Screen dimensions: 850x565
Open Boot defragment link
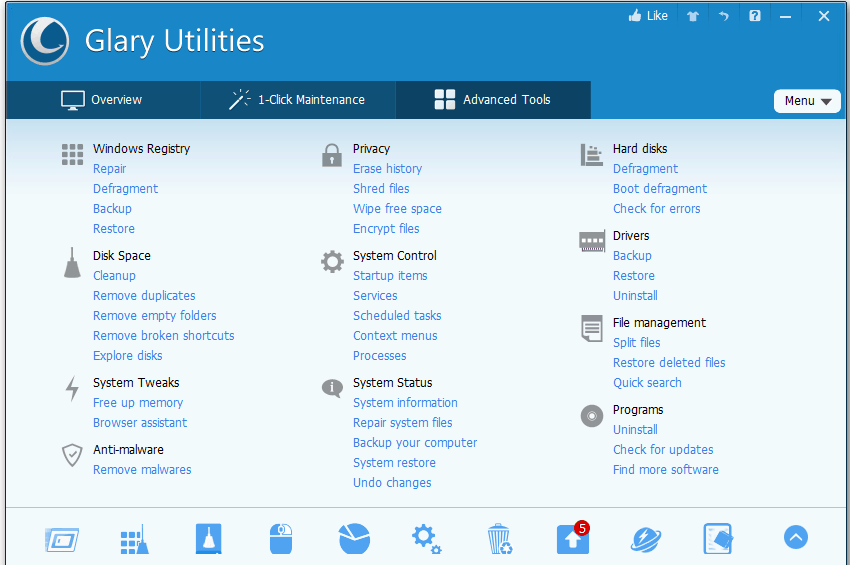pyautogui.click(x=660, y=189)
